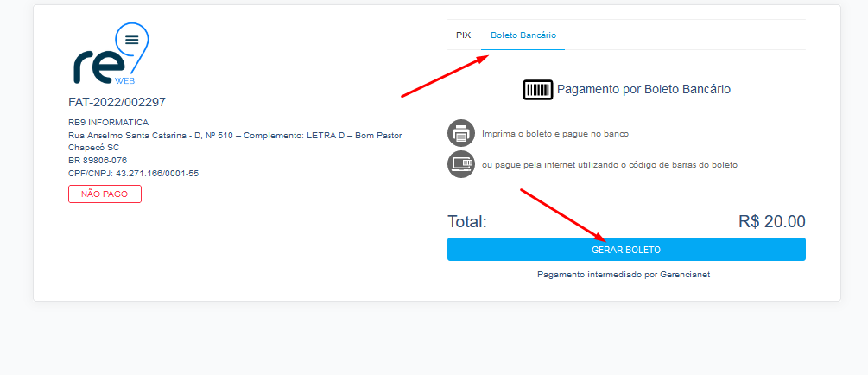
Task: Click the NÃO PAGO status badge
Action: point(105,194)
